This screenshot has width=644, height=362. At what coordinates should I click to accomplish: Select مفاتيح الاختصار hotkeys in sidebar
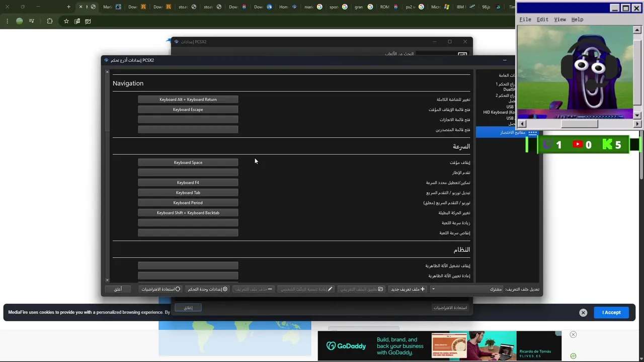click(x=507, y=132)
